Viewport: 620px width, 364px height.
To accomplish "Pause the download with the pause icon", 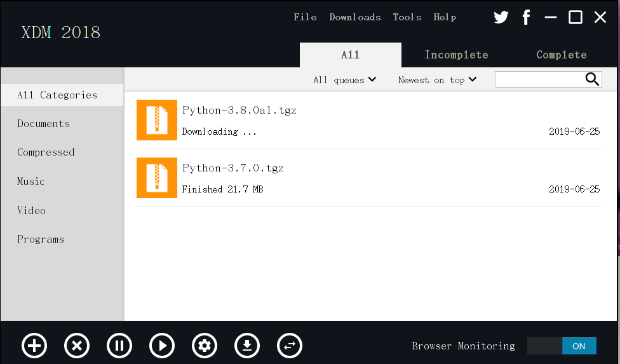I will click(119, 346).
